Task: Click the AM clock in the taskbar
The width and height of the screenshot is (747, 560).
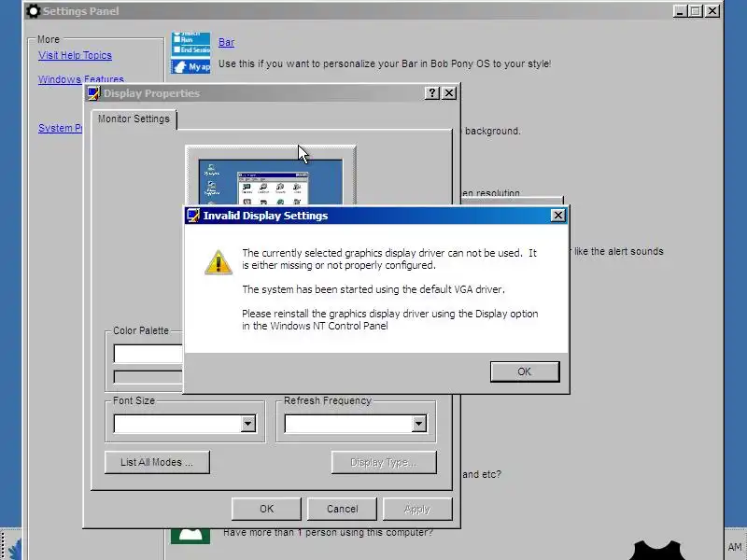Action: click(735, 547)
